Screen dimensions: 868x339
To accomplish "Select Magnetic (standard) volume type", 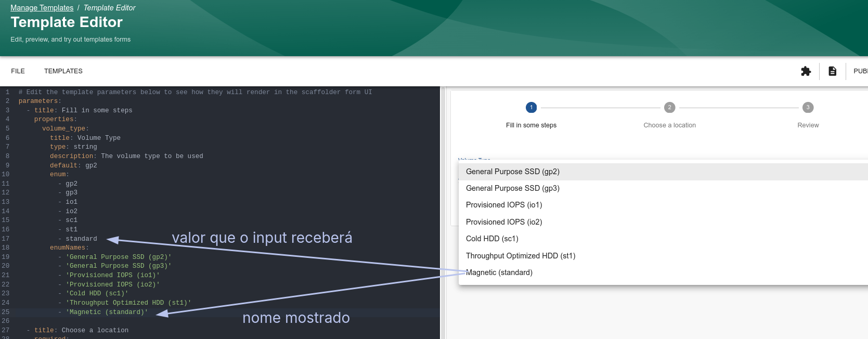I will click(x=499, y=272).
